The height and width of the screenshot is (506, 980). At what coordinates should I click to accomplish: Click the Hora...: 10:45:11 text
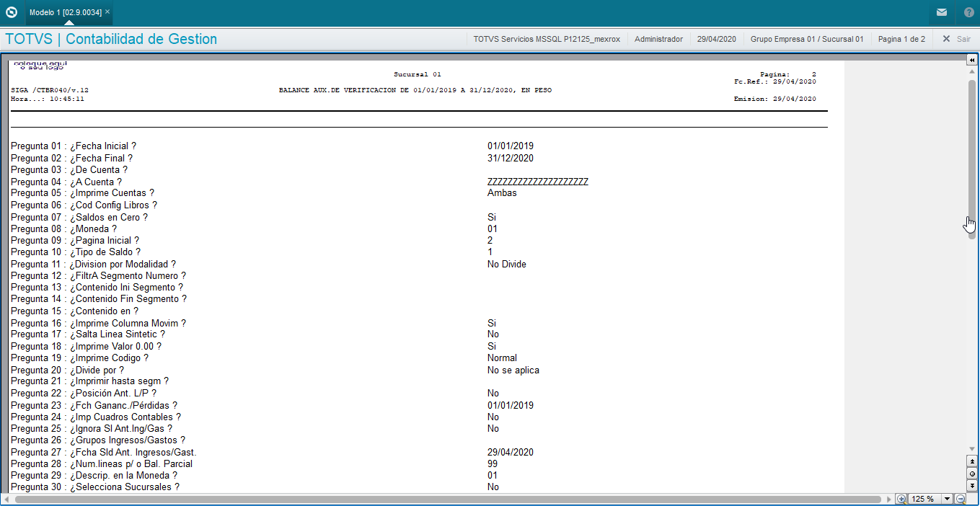[48, 99]
